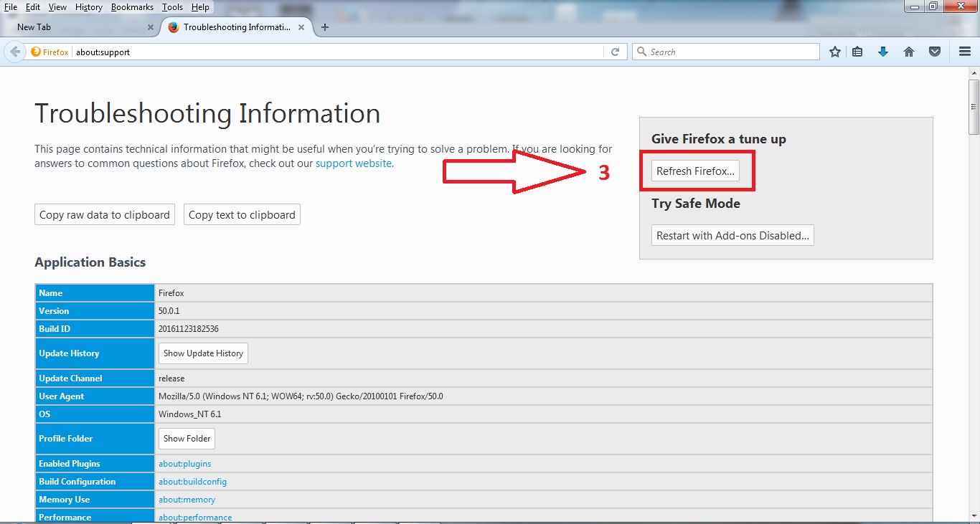Open the Downloads arrow icon
The width and height of the screenshot is (980, 524).
pyautogui.click(x=883, y=52)
